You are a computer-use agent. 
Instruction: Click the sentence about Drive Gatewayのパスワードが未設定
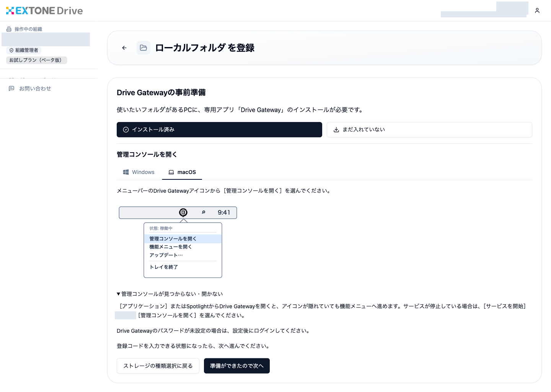coord(214,330)
